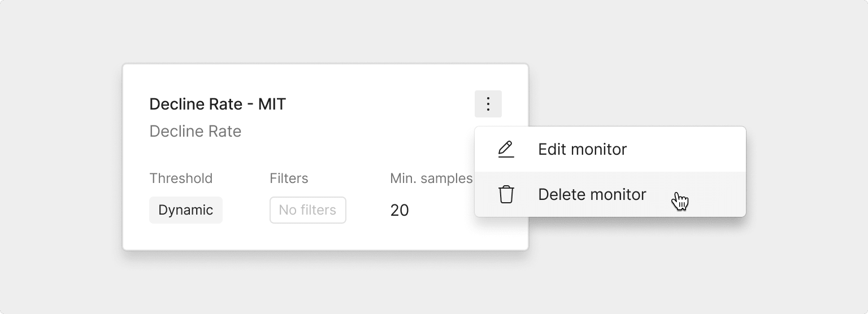Click the pencil icon for editing
The image size is (868, 314).
tap(506, 149)
